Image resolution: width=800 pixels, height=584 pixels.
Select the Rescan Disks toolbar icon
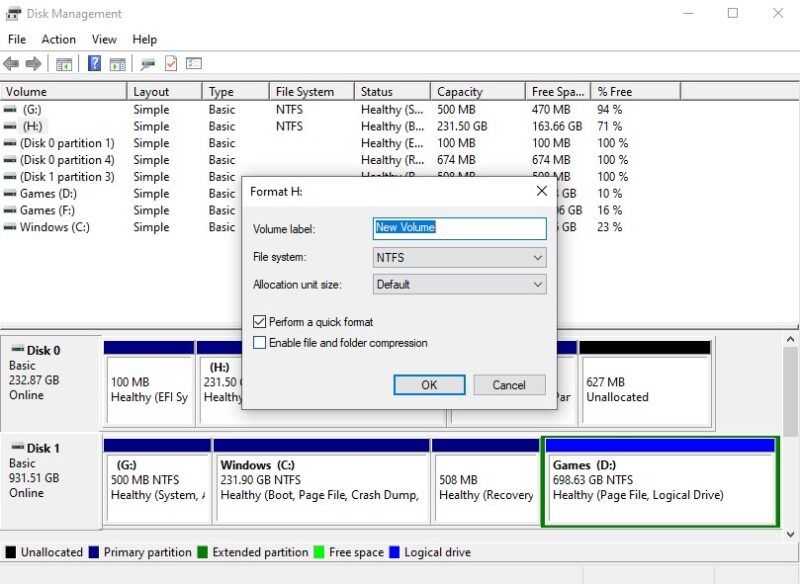(147, 63)
